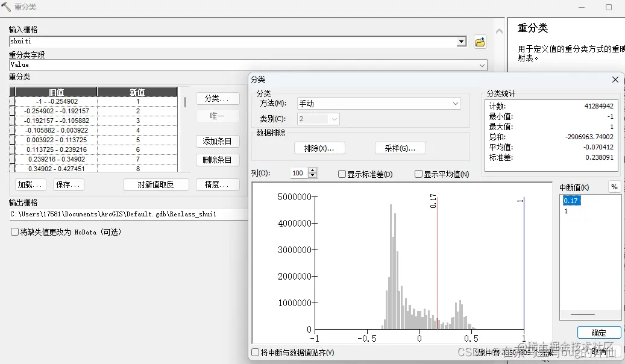Decrease the columns value with stepper down arrow
This screenshot has width=625, height=364.
pyautogui.click(x=313, y=175)
